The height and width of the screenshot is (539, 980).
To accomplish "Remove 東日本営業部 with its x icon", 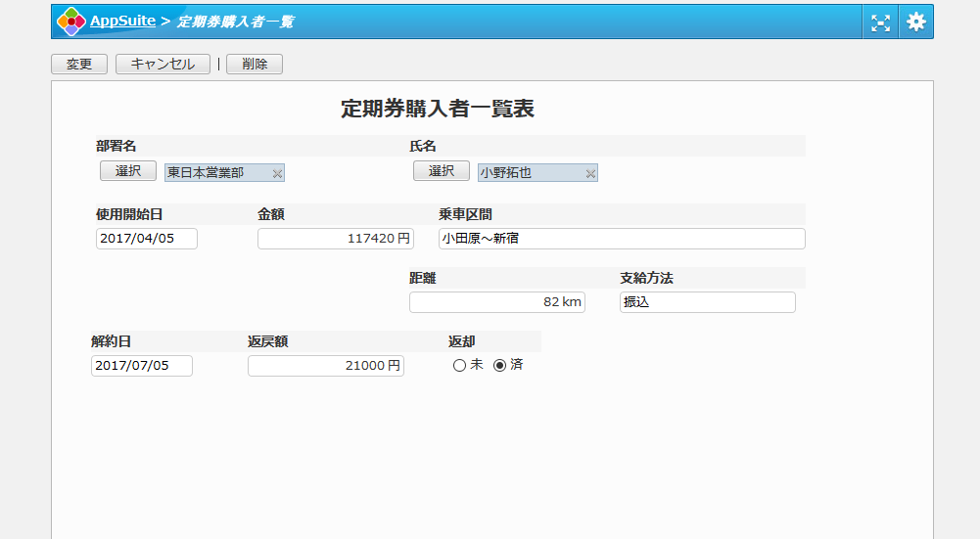I will 277,173.
